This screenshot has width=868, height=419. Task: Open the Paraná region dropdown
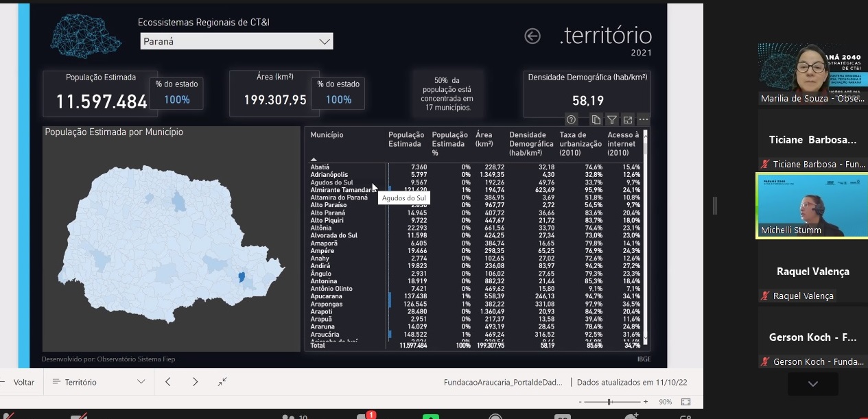click(237, 41)
